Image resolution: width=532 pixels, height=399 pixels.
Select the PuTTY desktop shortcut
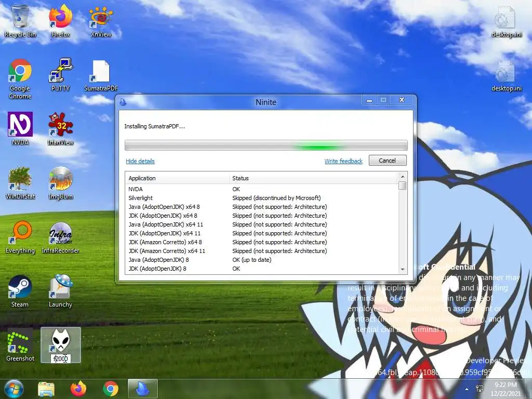click(60, 75)
